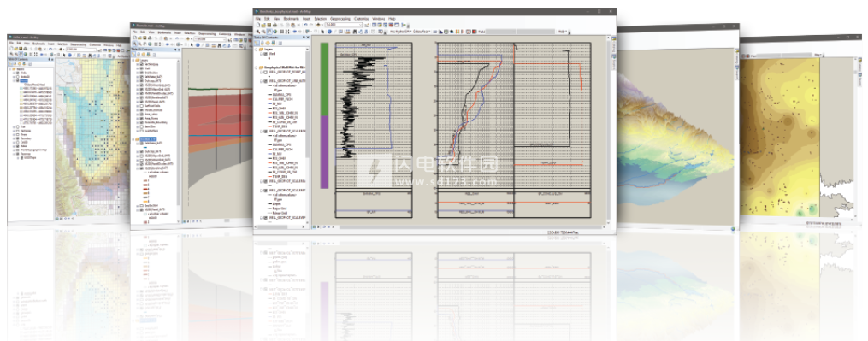
Task: Open ArcToolbox red icon in standard toolbar
Action: (391, 25)
